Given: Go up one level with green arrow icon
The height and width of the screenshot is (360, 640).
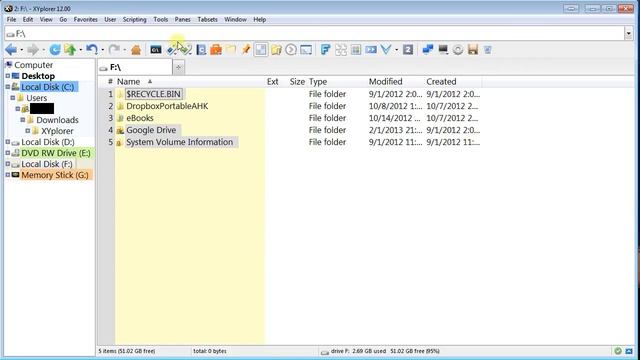Looking at the screenshot, I should click(70, 50).
